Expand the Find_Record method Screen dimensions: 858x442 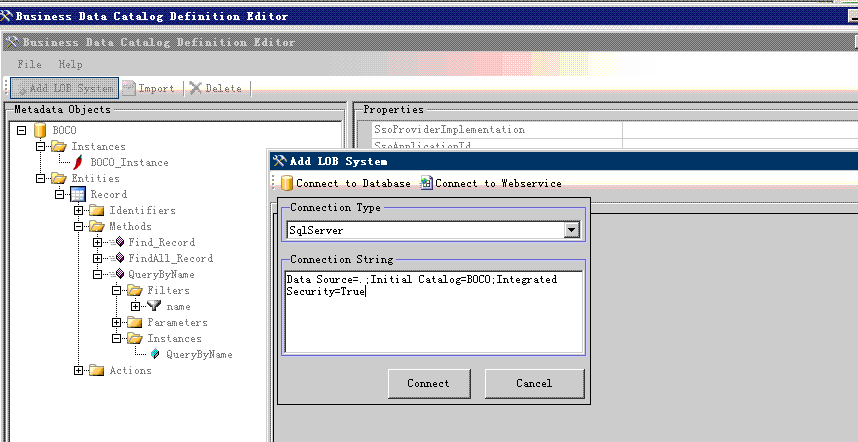pos(97,242)
